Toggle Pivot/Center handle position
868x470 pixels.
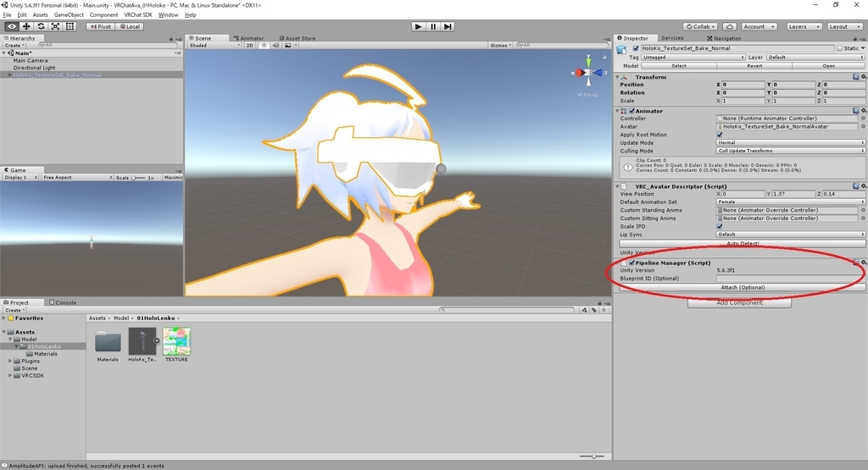[x=100, y=26]
